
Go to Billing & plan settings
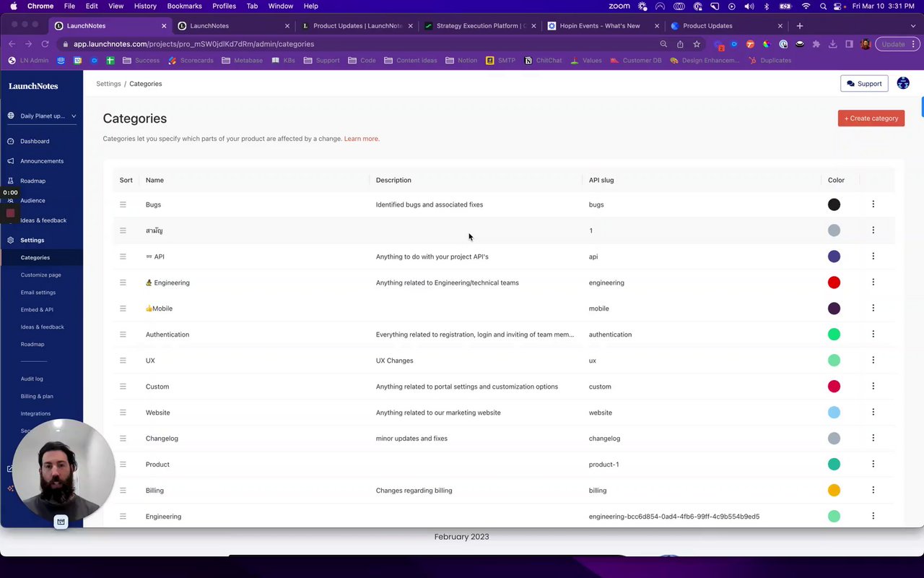pos(37,397)
